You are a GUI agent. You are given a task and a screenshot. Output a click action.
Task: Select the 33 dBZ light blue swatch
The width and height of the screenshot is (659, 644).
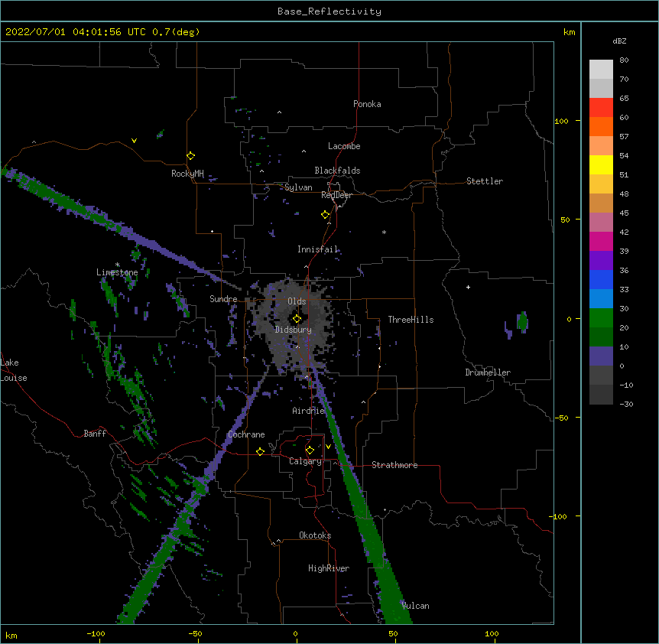click(x=601, y=298)
